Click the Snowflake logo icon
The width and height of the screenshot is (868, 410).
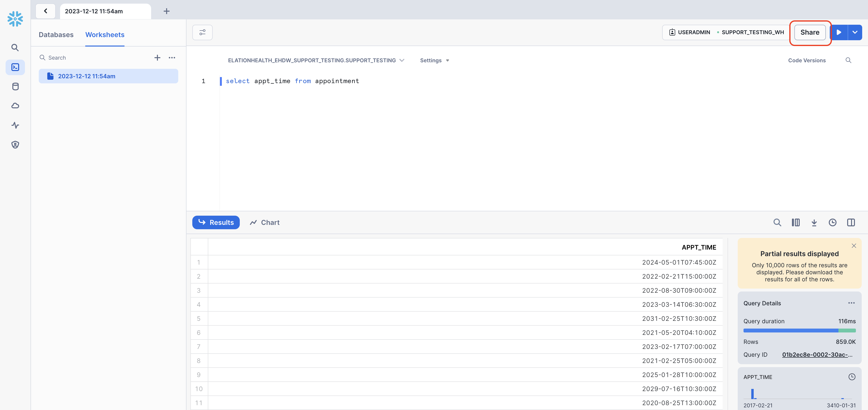tap(15, 19)
